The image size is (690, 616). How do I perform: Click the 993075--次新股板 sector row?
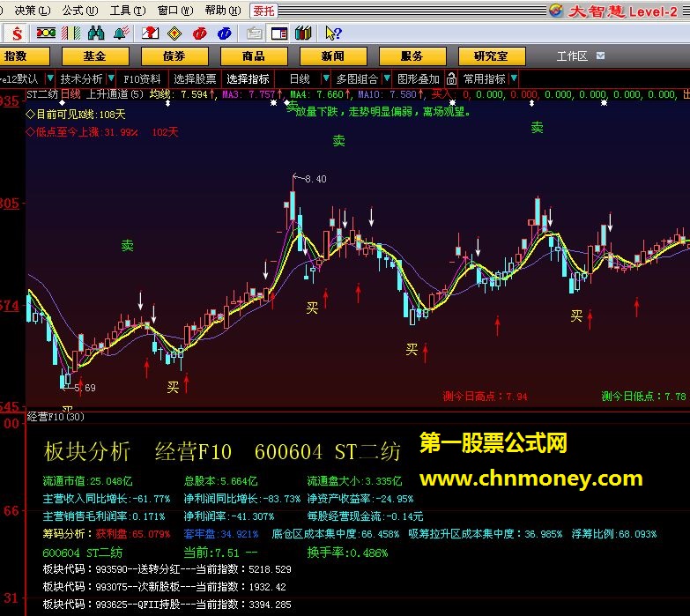point(165,587)
